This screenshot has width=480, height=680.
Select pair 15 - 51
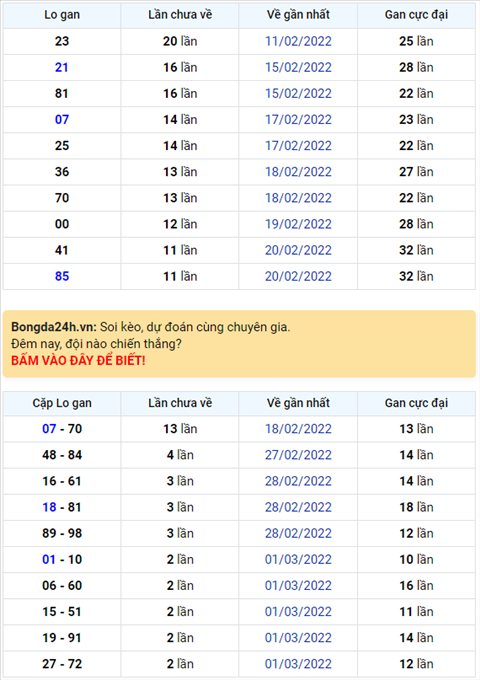[62, 612]
